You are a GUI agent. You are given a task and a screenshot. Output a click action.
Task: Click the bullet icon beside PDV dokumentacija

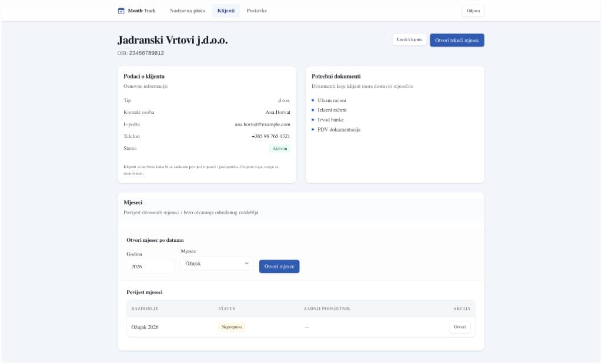point(313,129)
